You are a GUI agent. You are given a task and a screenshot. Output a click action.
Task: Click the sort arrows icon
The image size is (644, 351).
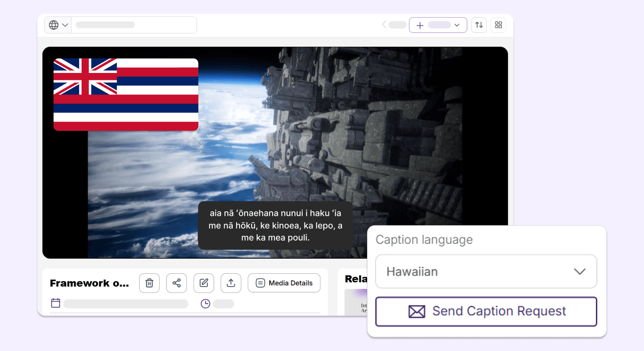click(x=479, y=25)
